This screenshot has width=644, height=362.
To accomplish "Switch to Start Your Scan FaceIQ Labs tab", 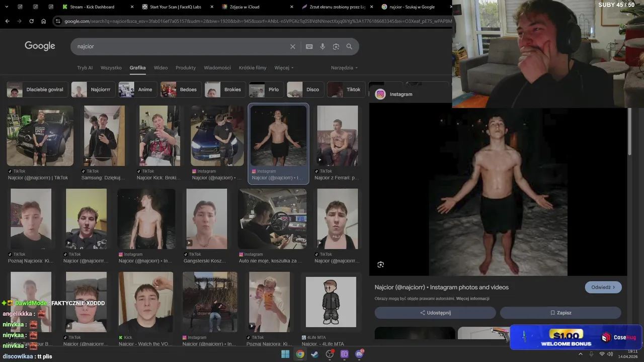I will [x=178, y=7].
